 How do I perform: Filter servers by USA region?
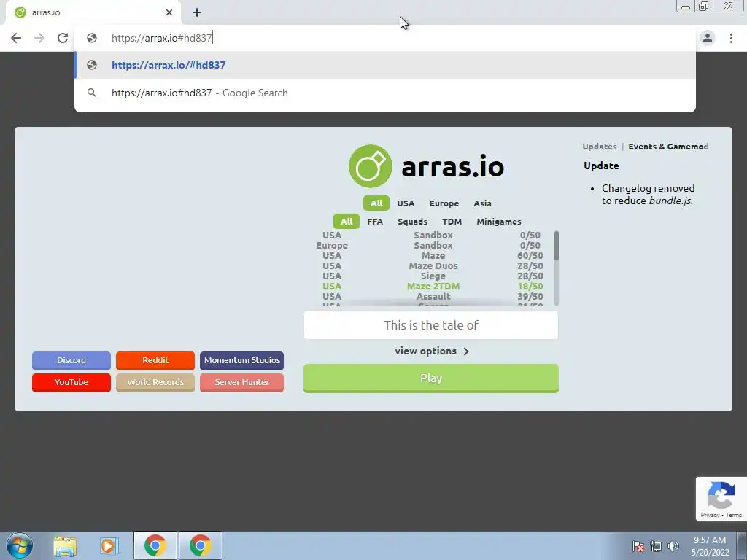[x=406, y=203]
